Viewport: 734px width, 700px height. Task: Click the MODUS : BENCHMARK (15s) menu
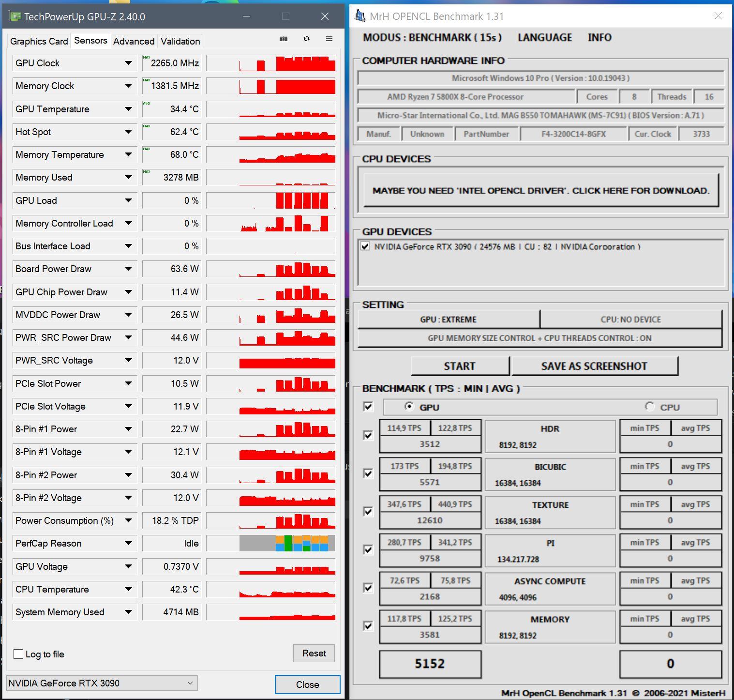pos(432,37)
